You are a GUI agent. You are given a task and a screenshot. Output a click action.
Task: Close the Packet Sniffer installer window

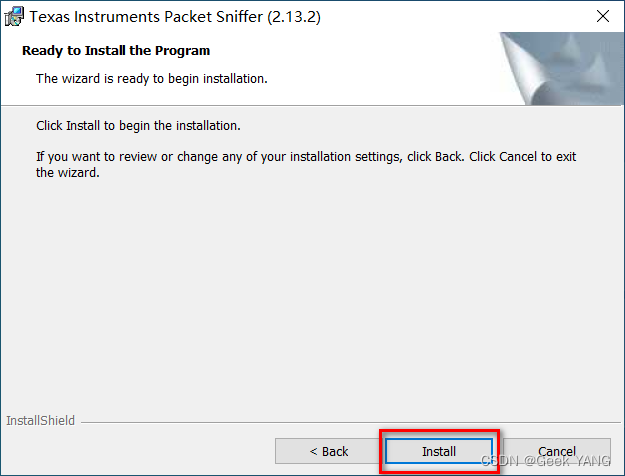click(x=603, y=17)
